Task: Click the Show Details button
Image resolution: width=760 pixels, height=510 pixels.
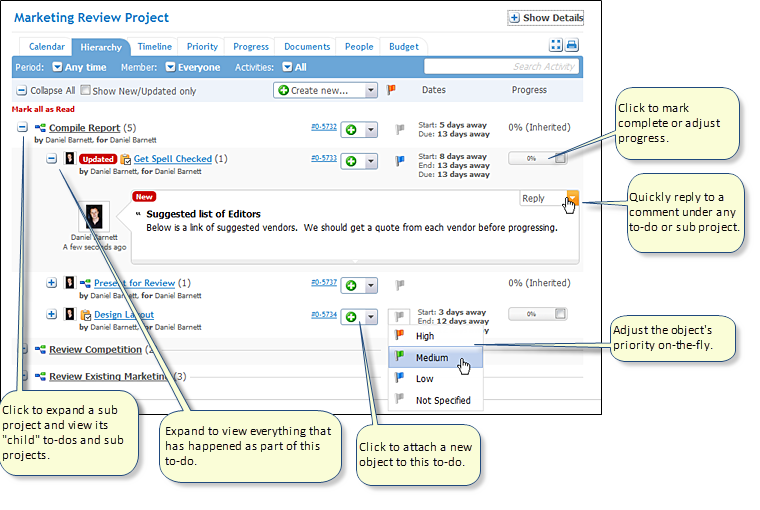Action: pos(545,18)
